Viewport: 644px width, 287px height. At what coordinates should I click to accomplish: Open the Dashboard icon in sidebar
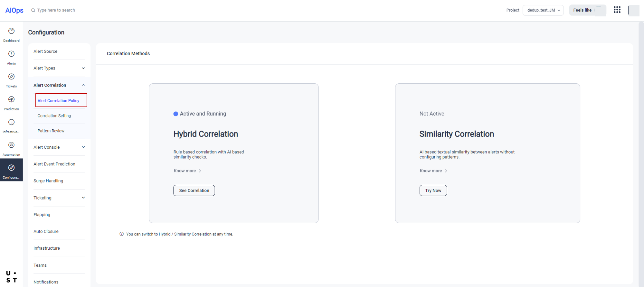(11, 31)
